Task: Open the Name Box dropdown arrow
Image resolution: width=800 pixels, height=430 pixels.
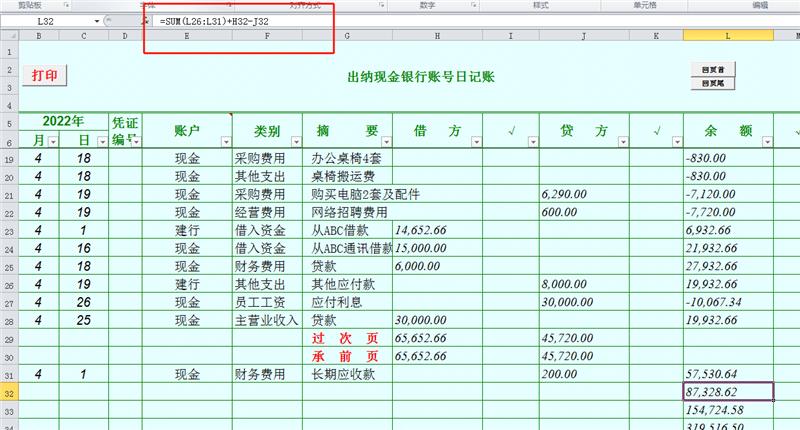Action: 98,21
